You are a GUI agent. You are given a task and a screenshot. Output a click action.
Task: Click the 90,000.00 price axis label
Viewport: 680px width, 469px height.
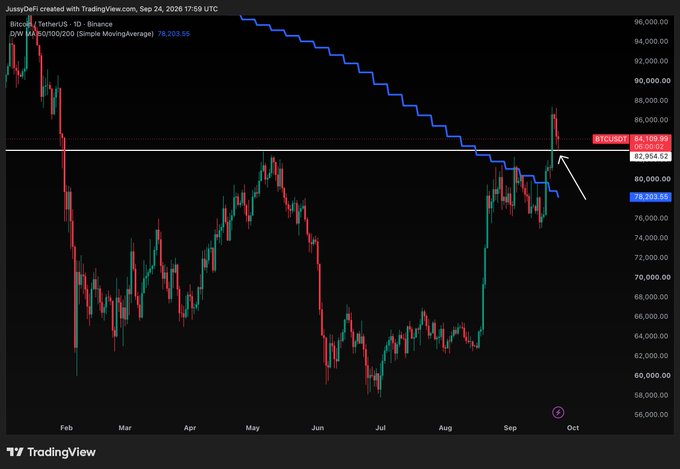(x=652, y=81)
